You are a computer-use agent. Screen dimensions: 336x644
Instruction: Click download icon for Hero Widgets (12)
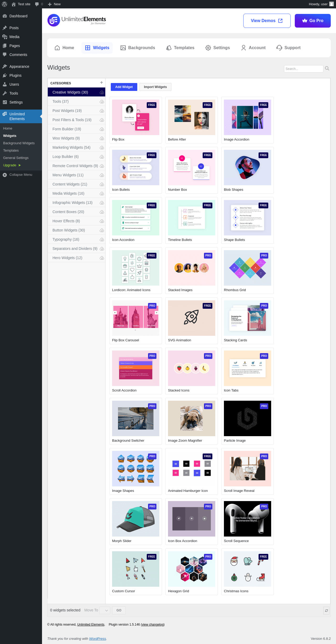pos(102,258)
